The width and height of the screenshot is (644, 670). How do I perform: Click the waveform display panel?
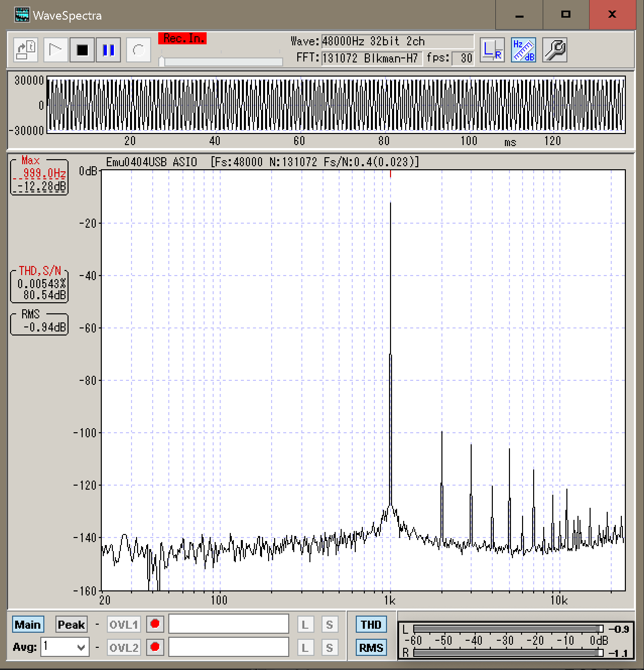[x=336, y=105]
